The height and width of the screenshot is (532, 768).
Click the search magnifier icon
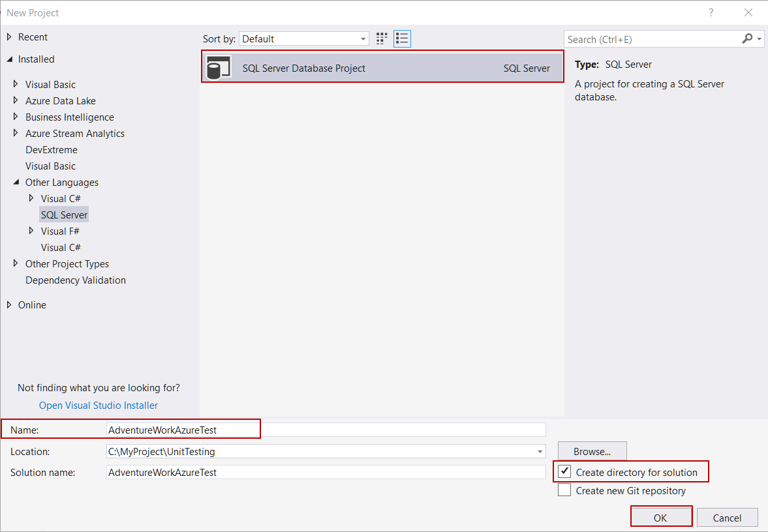coord(746,38)
